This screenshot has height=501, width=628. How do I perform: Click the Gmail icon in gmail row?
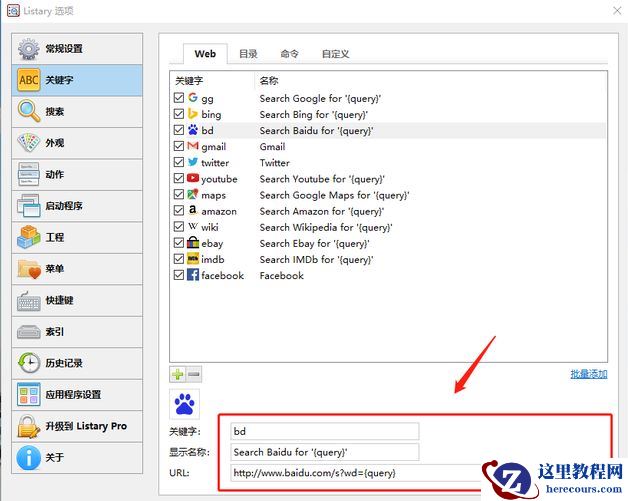pos(193,146)
